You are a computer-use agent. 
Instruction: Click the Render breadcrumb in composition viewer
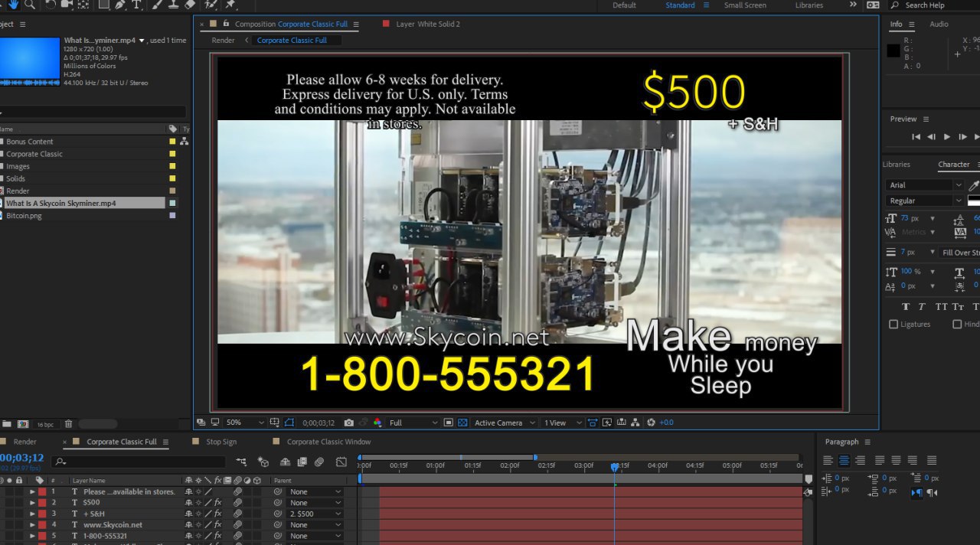tap(223, 41)
